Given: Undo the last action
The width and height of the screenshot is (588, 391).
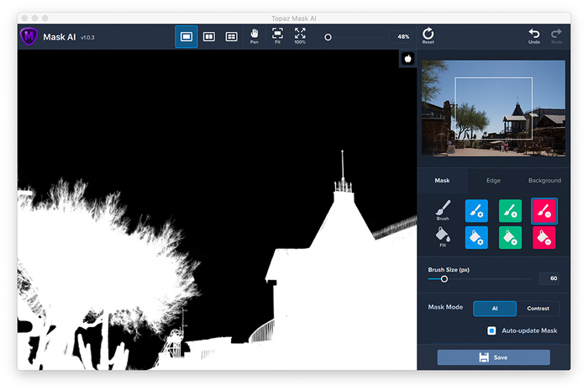Looking at the screenshot, I should click(x=534, y=36).
